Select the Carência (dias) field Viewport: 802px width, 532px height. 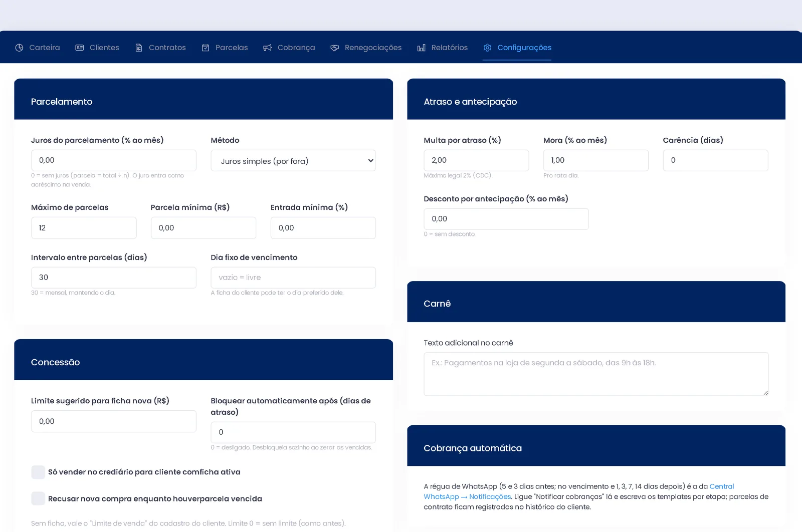[x=716, y=160]
